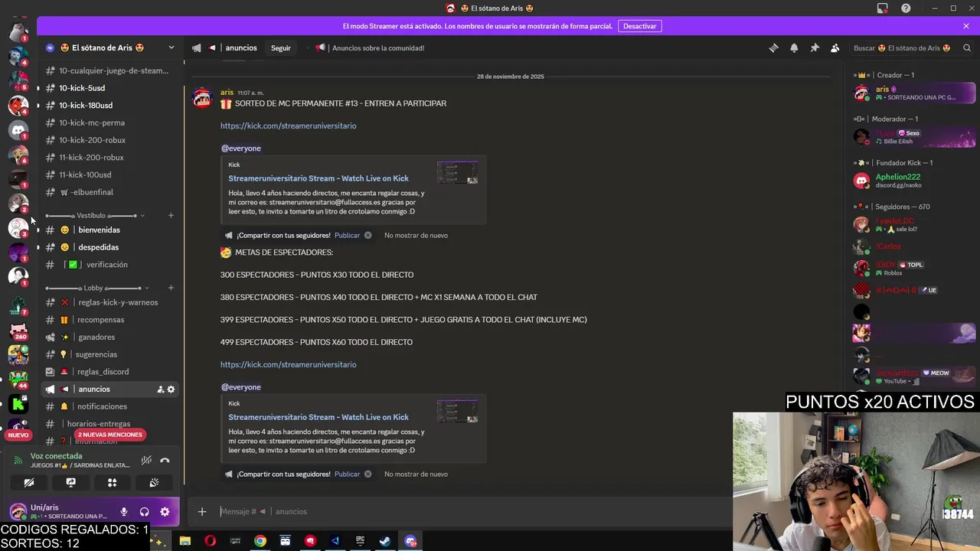Jump to the NUEVO unread servers pill
Screen dimensions: 980x551
pyautogui.click(x=18, y=435)
